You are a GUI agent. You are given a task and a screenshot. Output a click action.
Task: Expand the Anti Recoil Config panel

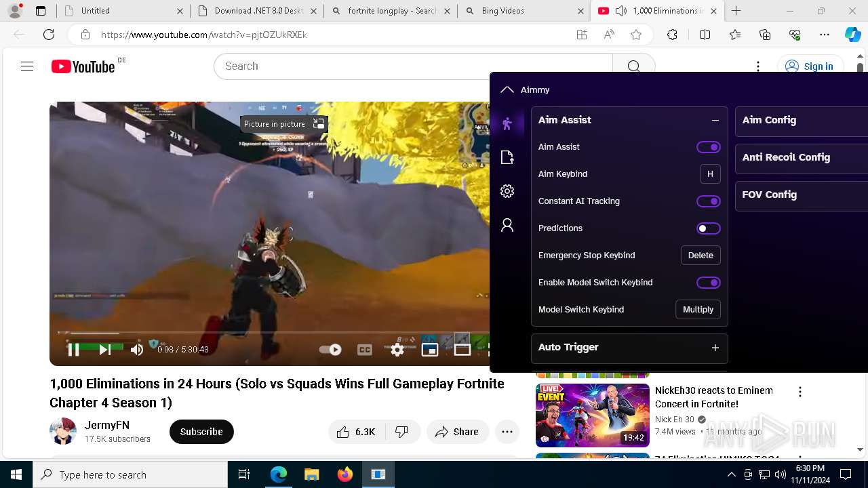tap(801, 157)
